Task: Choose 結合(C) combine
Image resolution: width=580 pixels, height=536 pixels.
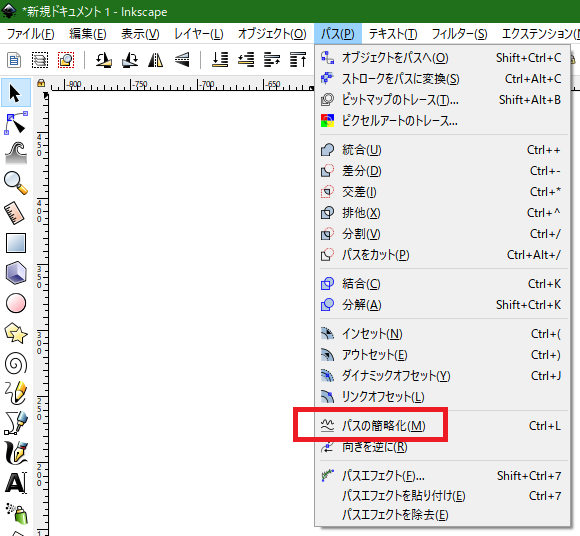Action: click(442, 284)
